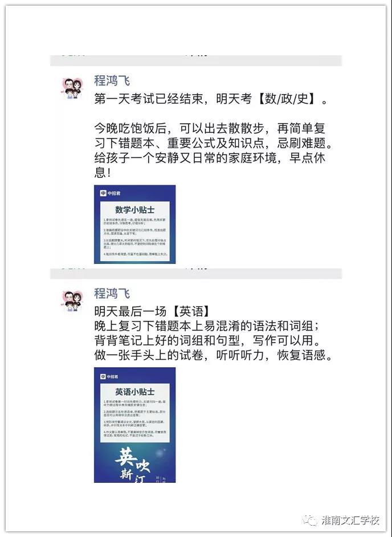Image resolution: width=392 pixels, height=537 pixels.
Task: Tap the line starting with 晚上复习下错题本
Action: pyautogui.click(x=206, y=326)
